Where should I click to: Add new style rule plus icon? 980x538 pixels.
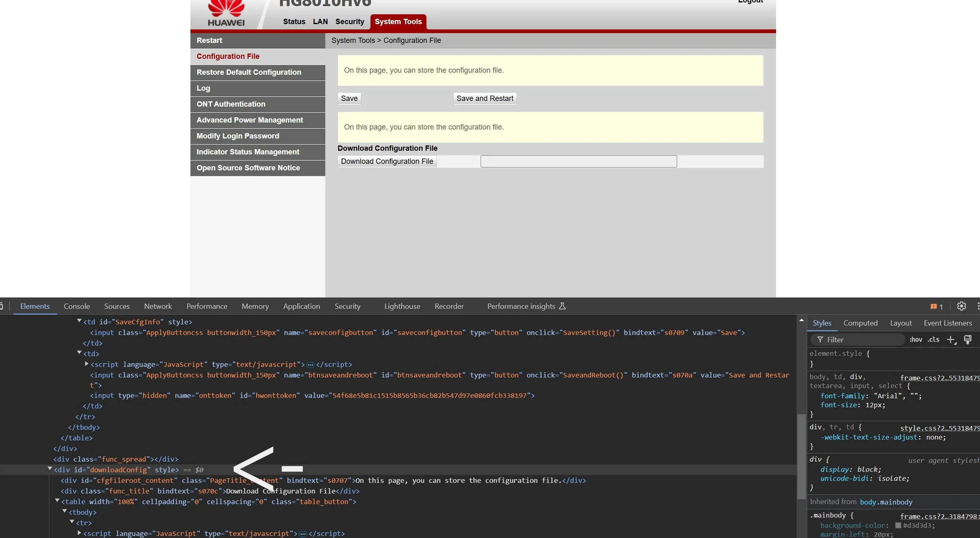click(951, 340)
